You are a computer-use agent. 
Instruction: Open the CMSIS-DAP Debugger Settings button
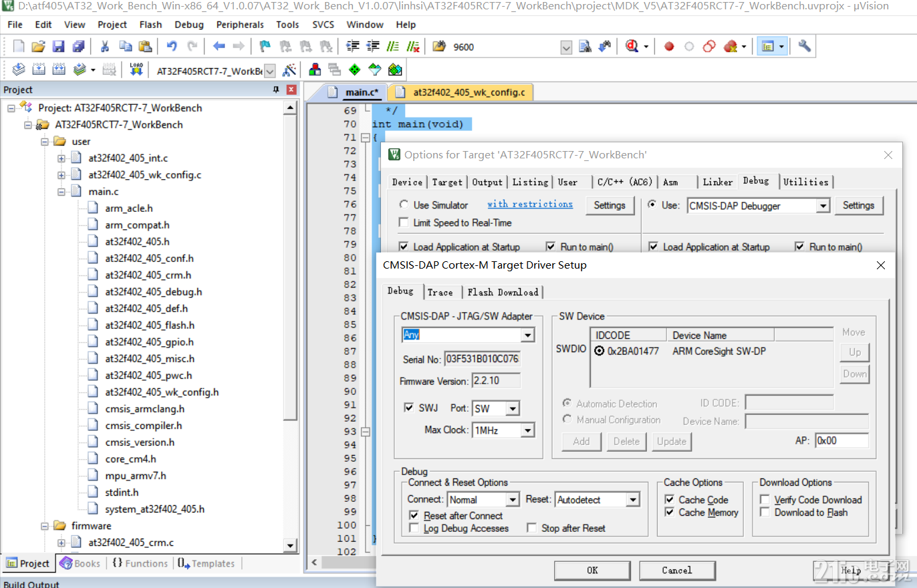(x=859, y=206)
